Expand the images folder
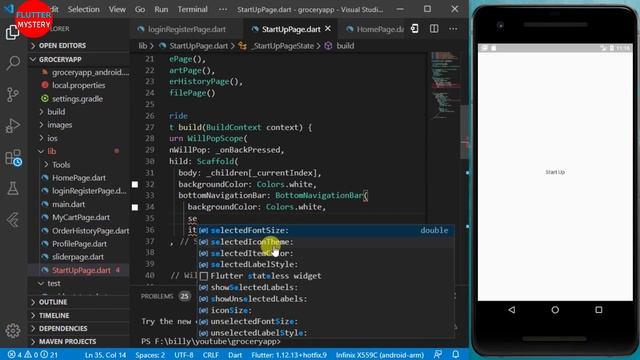Screen dimensions: 640x360 click(59, 125)
